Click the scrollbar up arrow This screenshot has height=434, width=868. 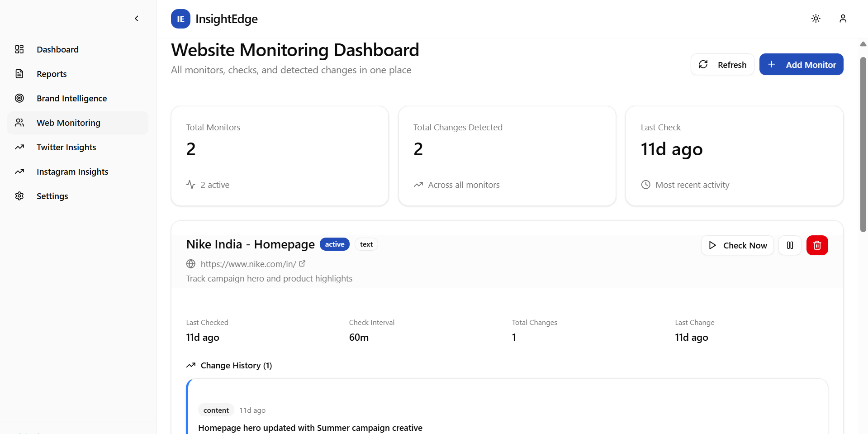[863, 44]
